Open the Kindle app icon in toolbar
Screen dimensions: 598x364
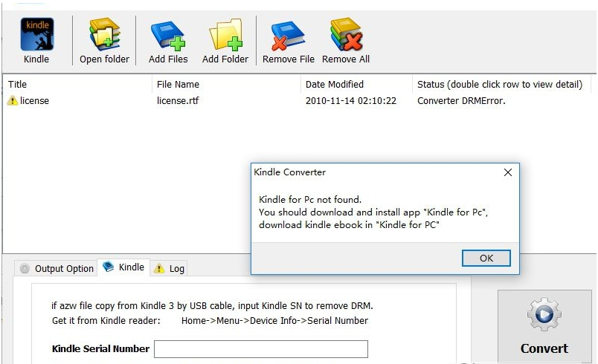coord(36,35)
